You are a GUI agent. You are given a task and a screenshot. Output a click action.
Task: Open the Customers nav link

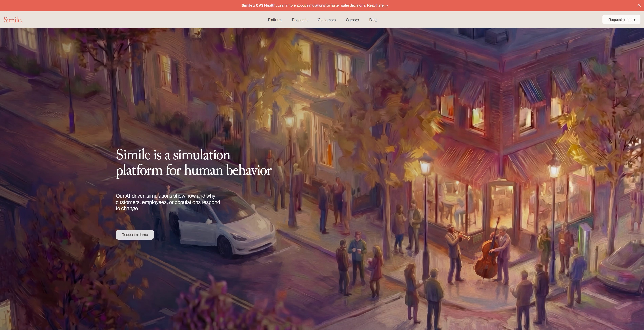pos(326,20)
